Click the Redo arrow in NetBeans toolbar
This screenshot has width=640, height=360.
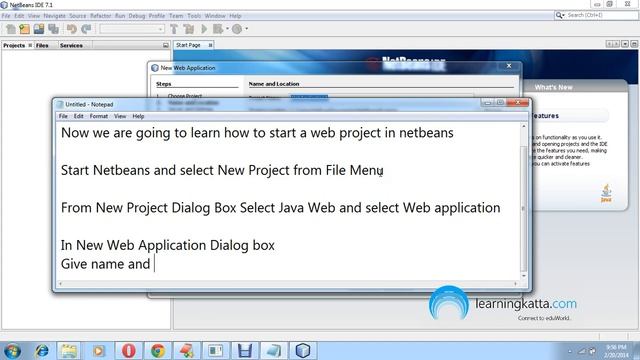[86, 29]
